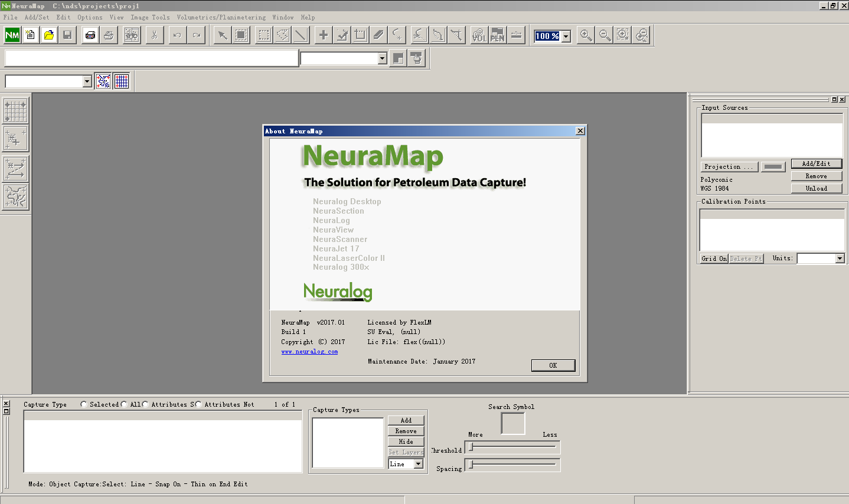Image resolution: width=849 pixels, height=504 pixels.
Task: Open the Add/Set menu
Action: (x=37, y=17)
